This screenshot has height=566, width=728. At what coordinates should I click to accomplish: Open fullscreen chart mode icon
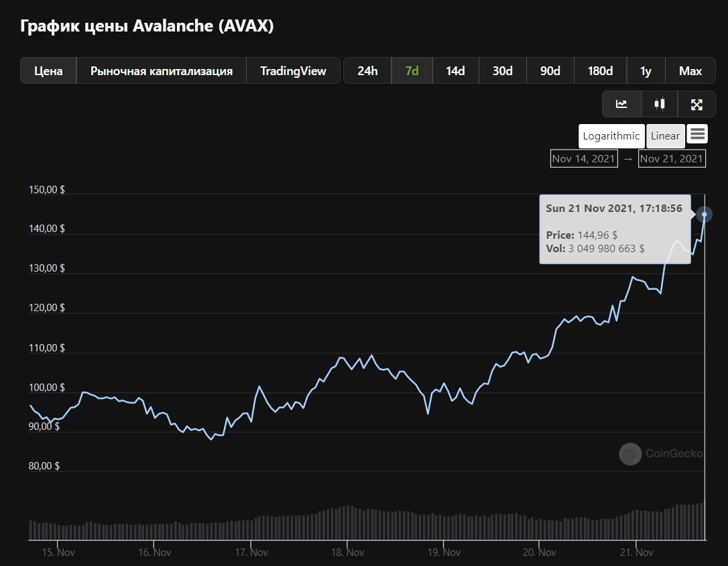pyautogui.click(x=696, y=104)
